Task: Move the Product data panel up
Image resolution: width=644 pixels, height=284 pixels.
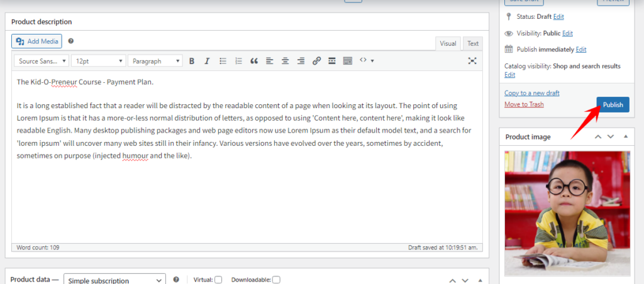Action: click(453, 281)
